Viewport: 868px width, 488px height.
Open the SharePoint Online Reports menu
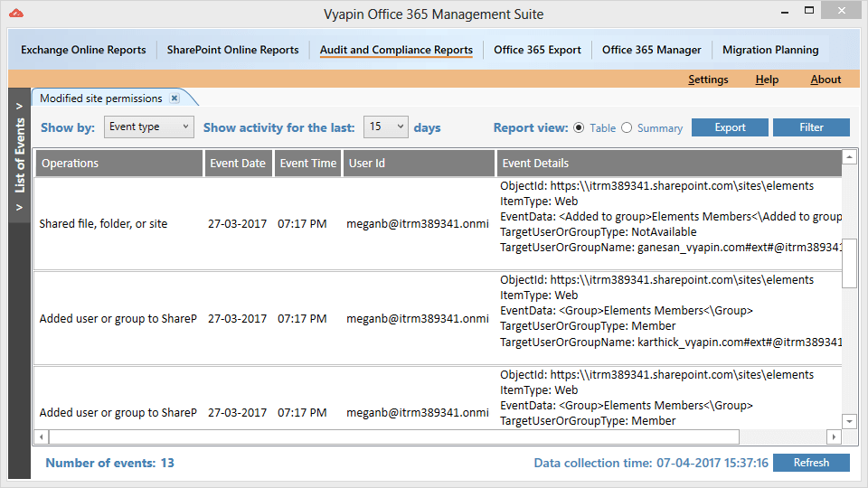232,50
